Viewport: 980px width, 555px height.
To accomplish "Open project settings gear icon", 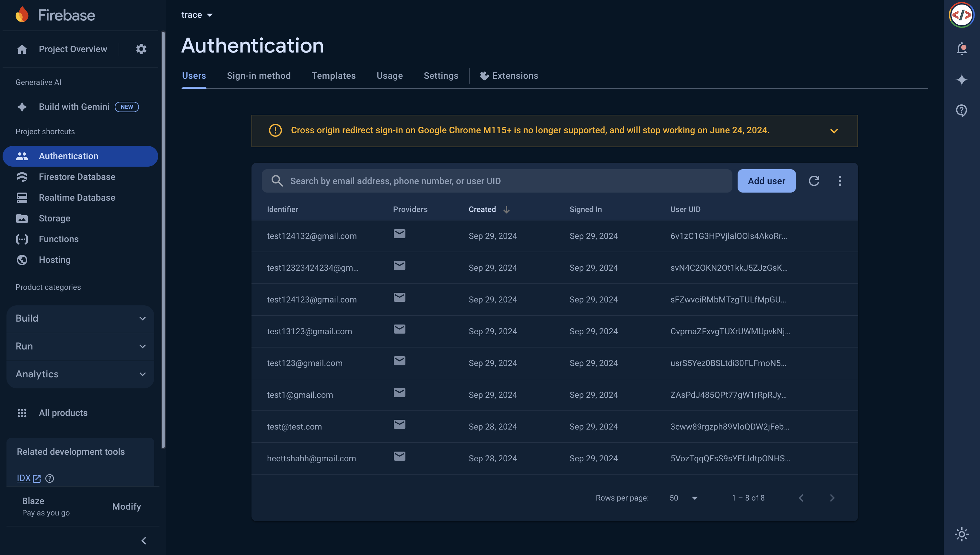I will pos(141,49).
